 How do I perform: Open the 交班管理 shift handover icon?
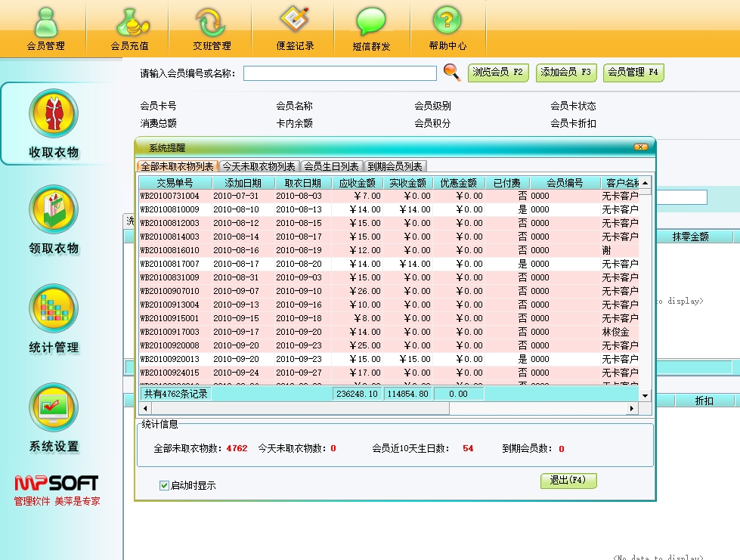212,27
